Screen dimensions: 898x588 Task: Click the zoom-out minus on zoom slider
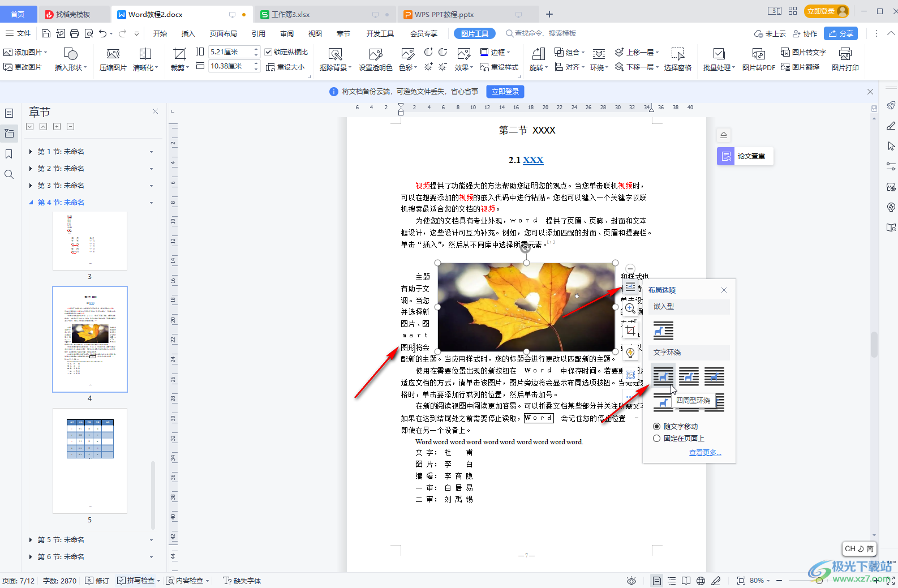pyautogui.click(x=779, y=581)
